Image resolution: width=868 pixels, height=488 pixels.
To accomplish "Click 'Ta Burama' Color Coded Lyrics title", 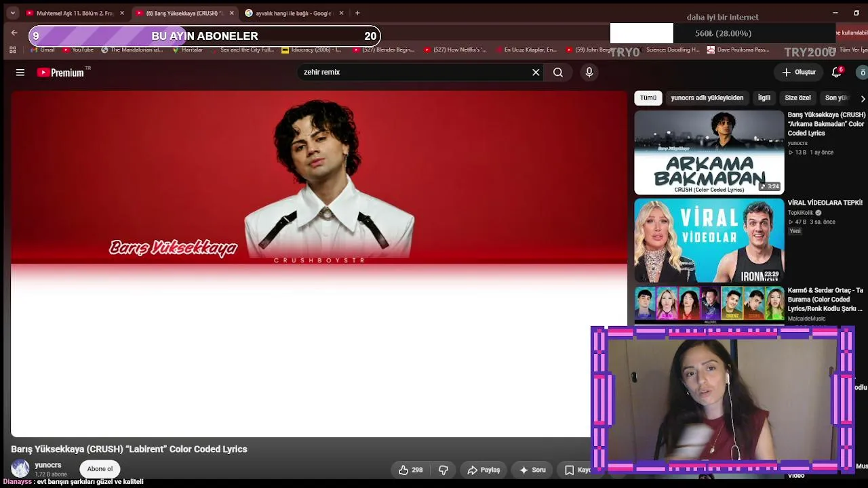I will pos(825,300).
